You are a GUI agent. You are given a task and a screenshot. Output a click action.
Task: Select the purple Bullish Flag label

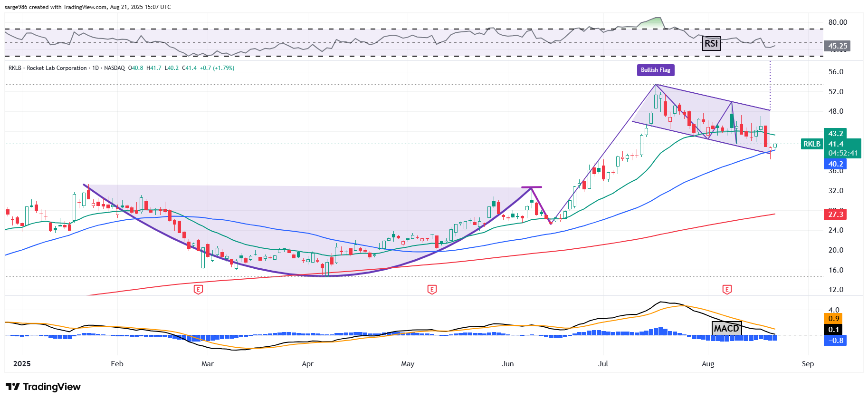click(x=655, y=70)
